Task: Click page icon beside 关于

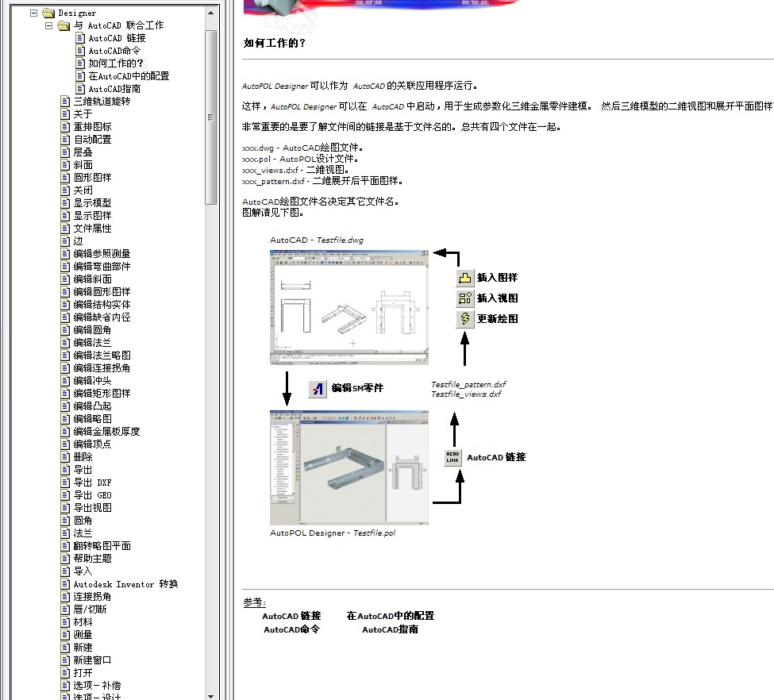Action: click(x=65, y=114)
